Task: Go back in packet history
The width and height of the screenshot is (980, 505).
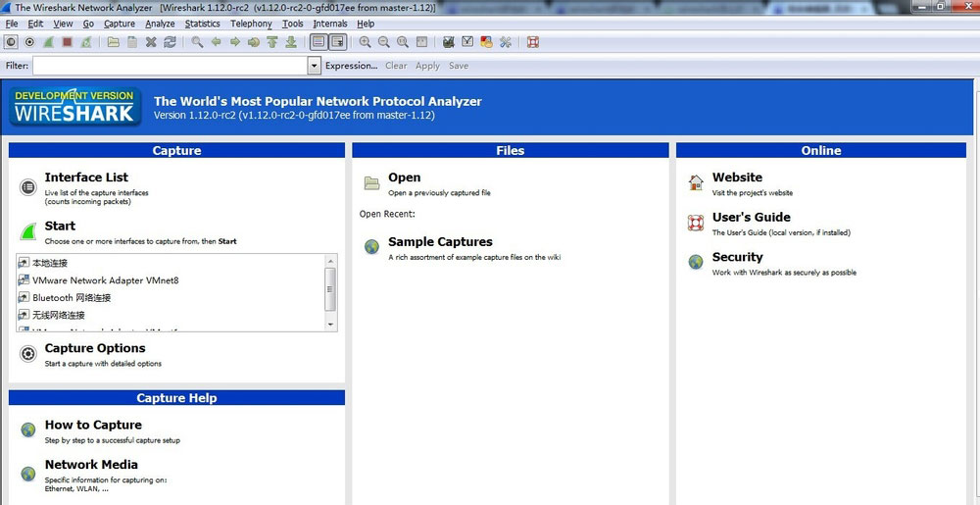Action: 217,42
